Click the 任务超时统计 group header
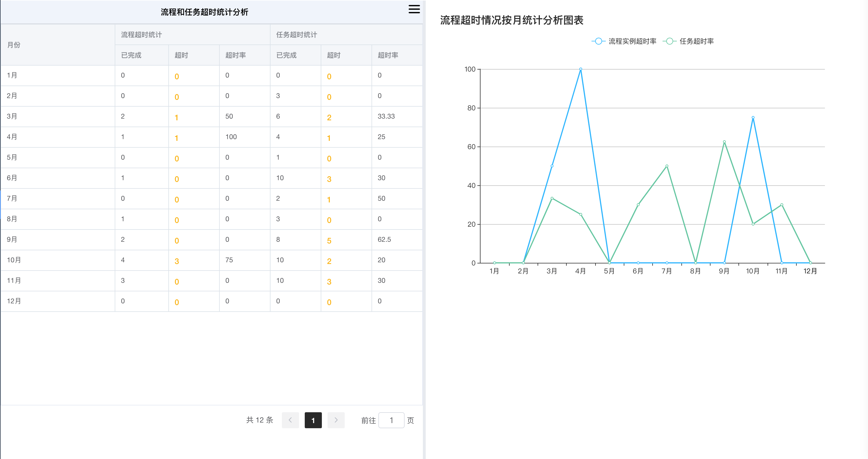Screen dimensions: 868x459 pyautogui.click(x=296, y=35)
